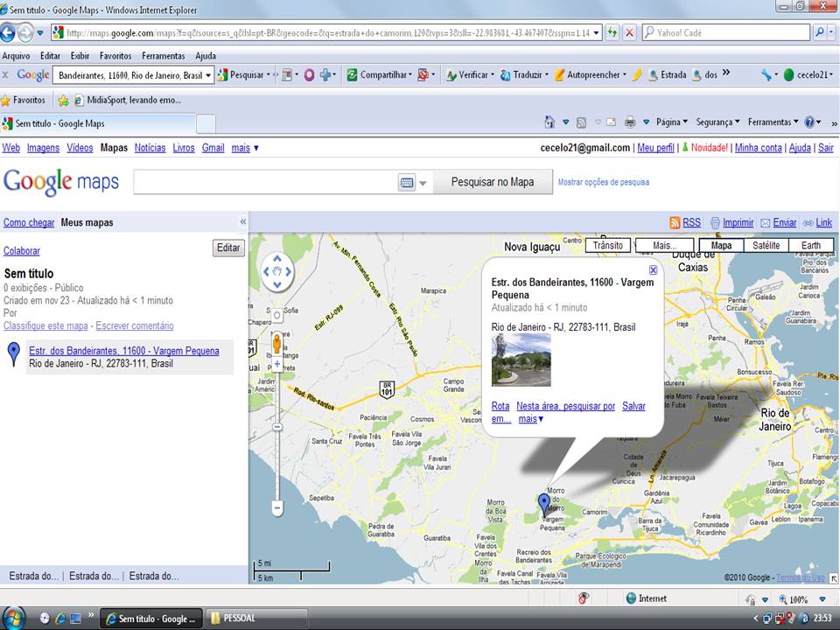Viewport: 840px width, 630px height.
Task: Click the taskbar clock showing 23:53
Action: pyautogui.click(x=822, y=619)
